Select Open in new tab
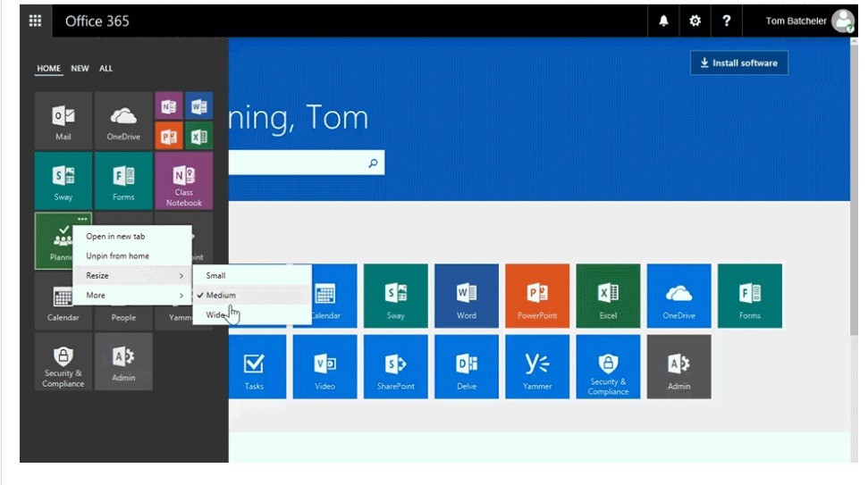This screenshot has height=485, width=868. [x=132, y=236]
